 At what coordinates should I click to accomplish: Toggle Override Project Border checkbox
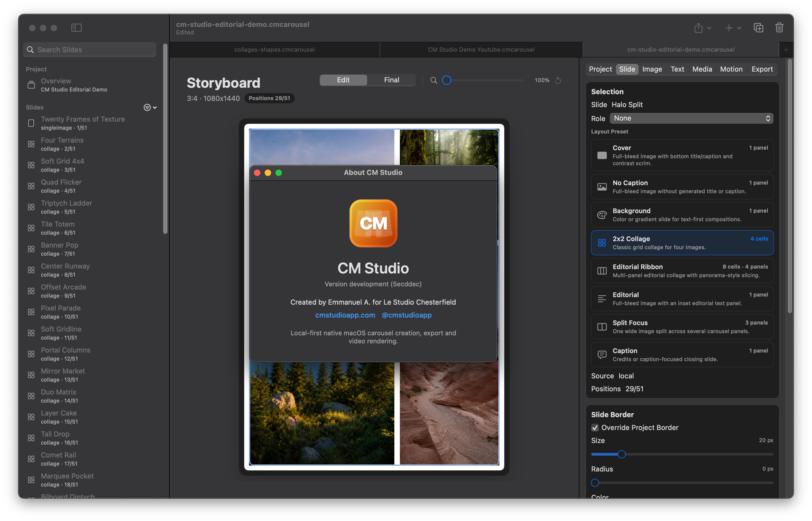pyautogui.click(x=595, y=428)
